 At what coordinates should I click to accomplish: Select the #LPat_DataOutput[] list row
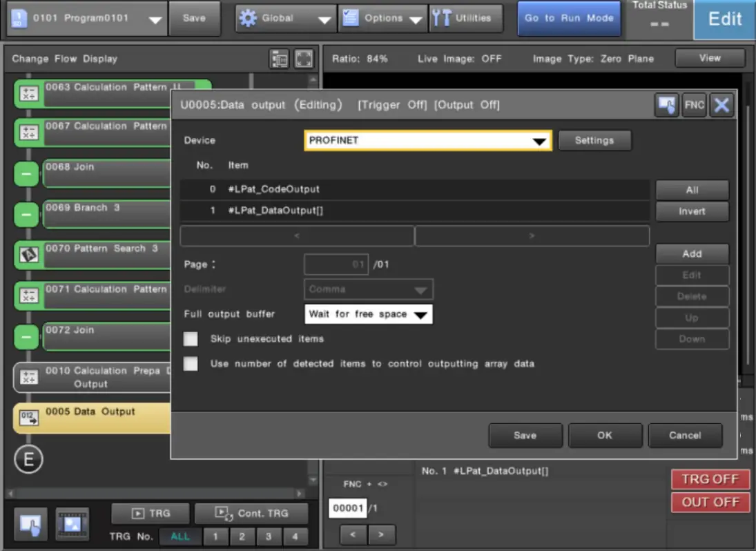[414, 212]
